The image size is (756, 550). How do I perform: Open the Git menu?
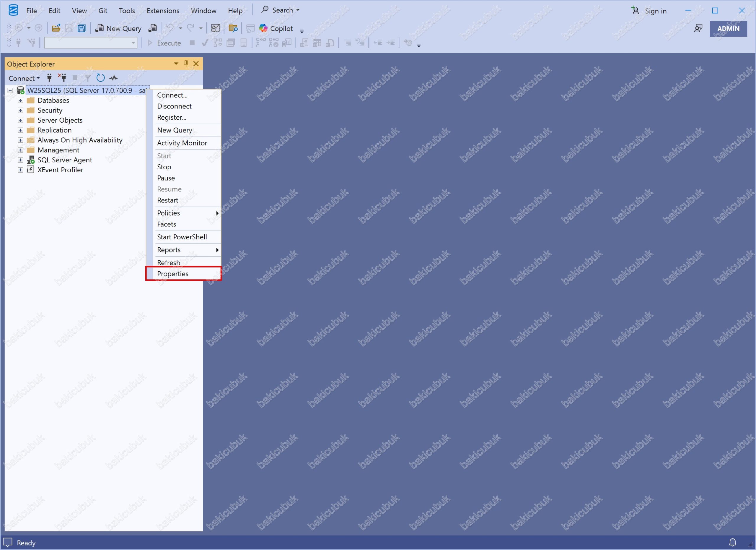[x=103, y=10]
